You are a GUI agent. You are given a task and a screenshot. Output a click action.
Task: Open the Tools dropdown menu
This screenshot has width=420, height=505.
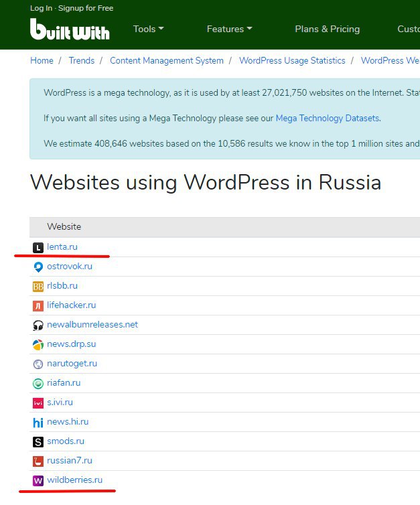click(x=149, y=29)
